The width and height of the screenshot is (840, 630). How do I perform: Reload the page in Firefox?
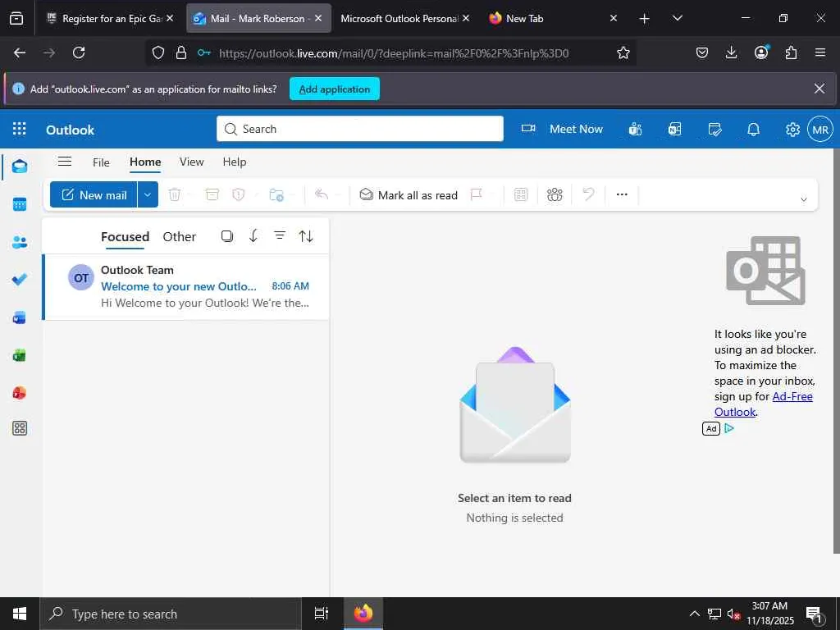point(79,52)
